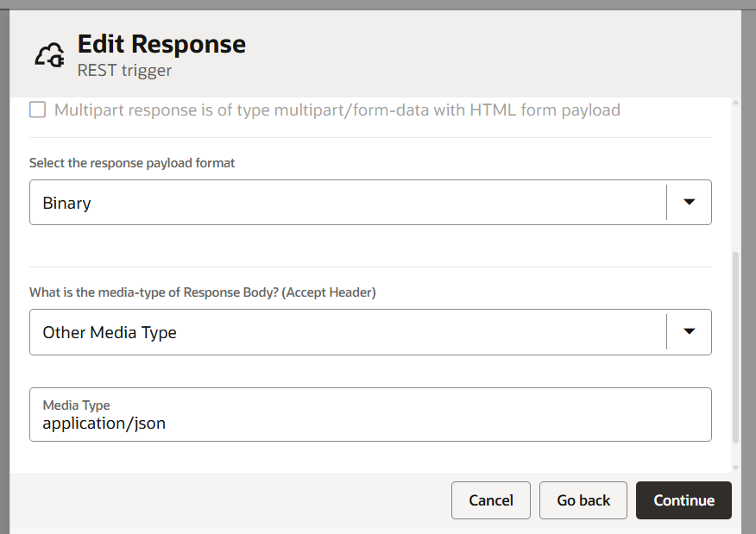Click the 'Select the response payload format' label
Image resolution: width=756 pixels, height=534 pixels.
point(132,163)
